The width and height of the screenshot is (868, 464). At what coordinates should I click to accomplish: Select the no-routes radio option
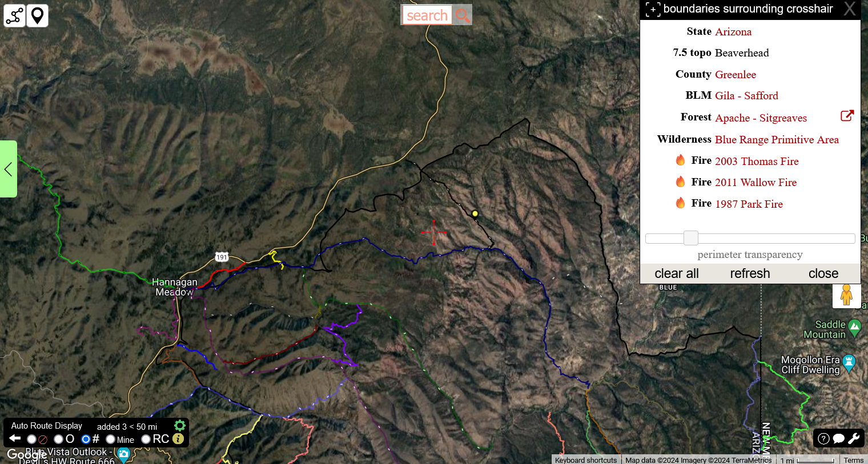[x=31, y=439]
